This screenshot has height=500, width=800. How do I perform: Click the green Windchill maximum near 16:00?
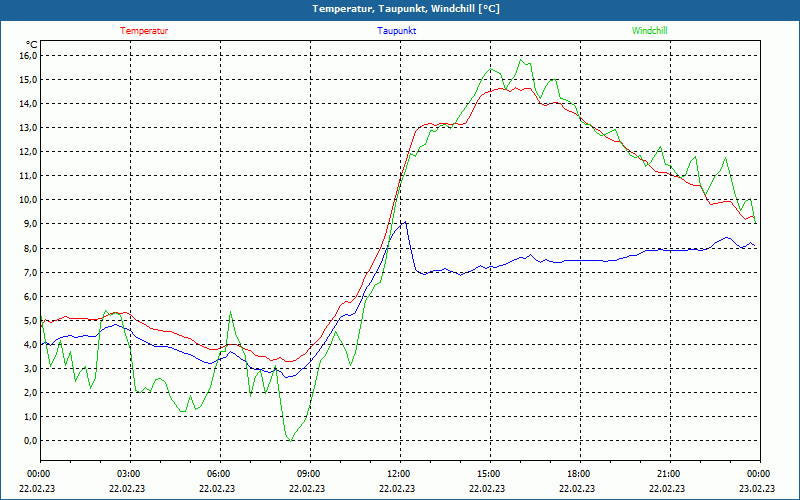(521, 60)
